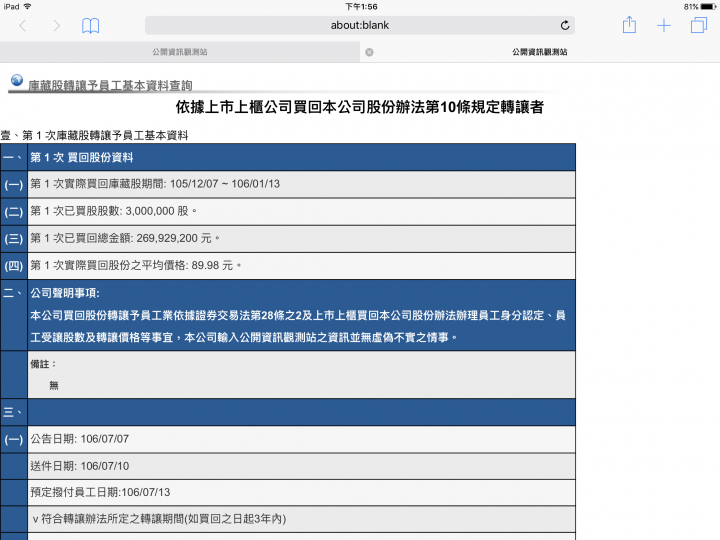The image size is (720, 540).
Task: Click the 壹、第 1 次庫藏股轉讓予員工基本資料 caption
Action: (94, 135)
